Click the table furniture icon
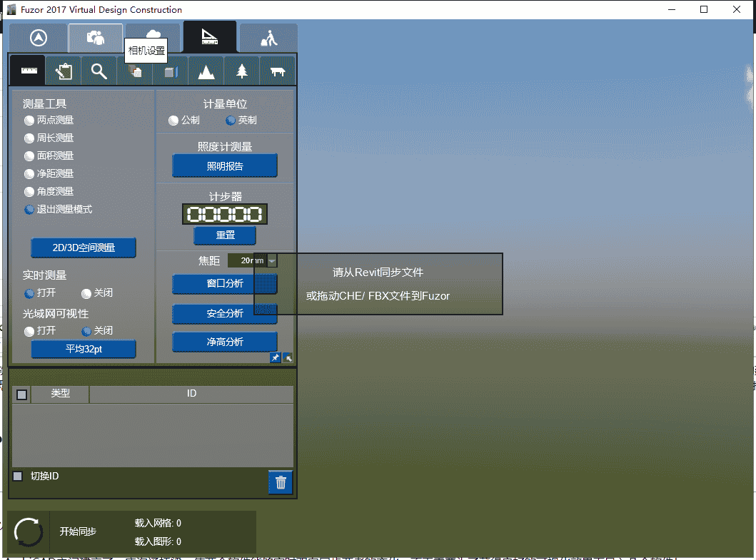Screen dimensions: 756x560 (x=277, y=71)
